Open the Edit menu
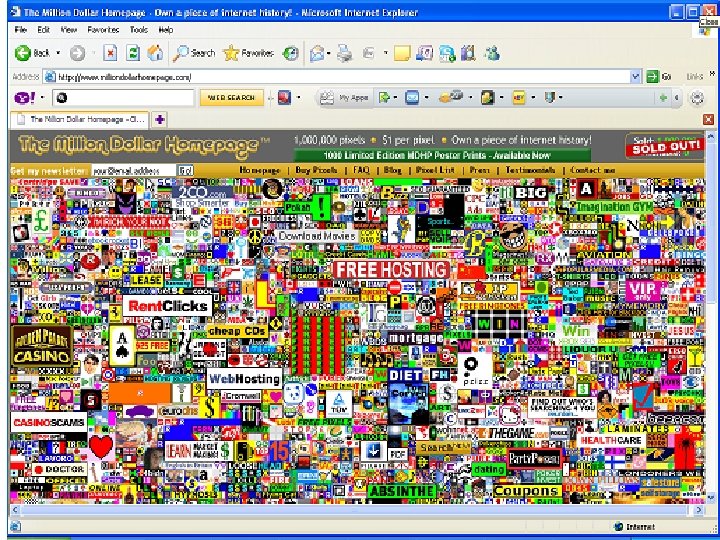Screen dimensions: 720x540 click(44, 30)
